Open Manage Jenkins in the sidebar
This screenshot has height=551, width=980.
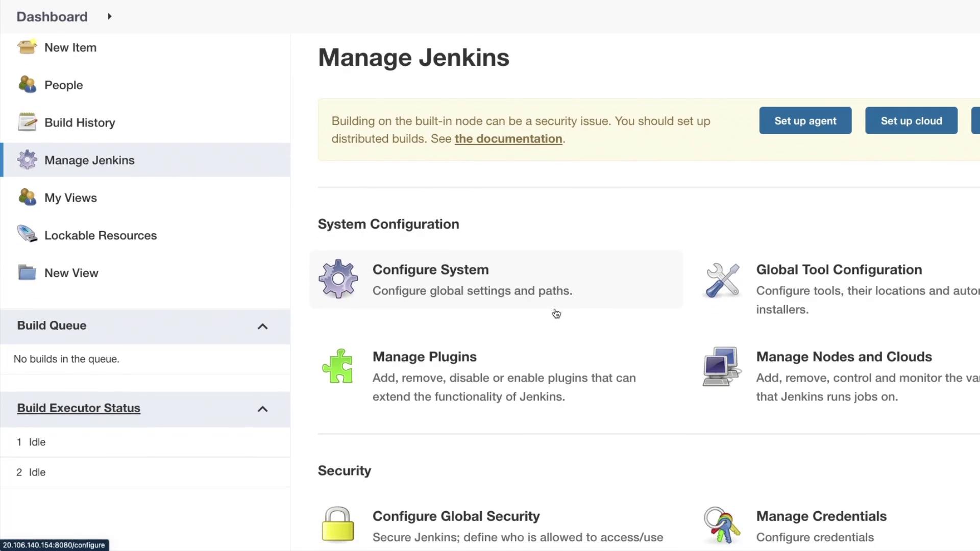[x=89, y=160]
